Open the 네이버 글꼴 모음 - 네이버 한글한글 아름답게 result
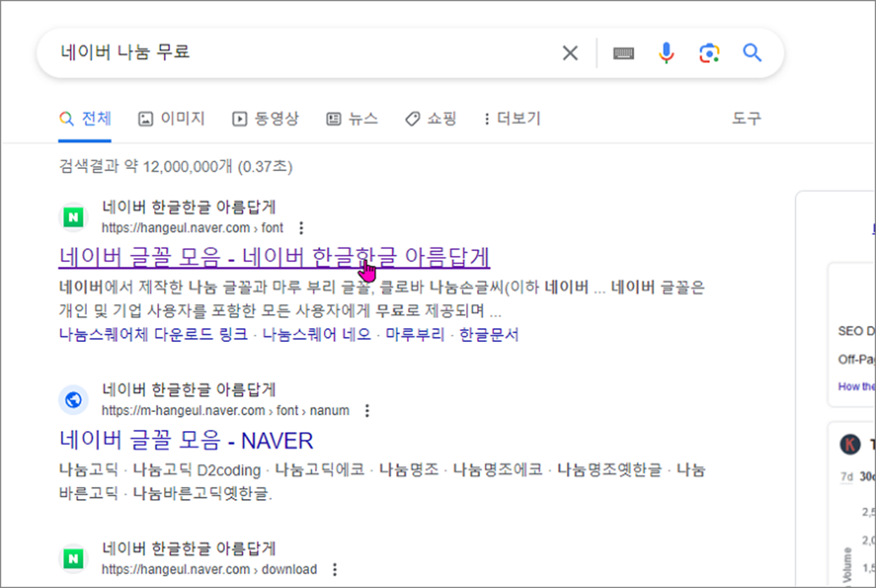 [x=274, y=257]
